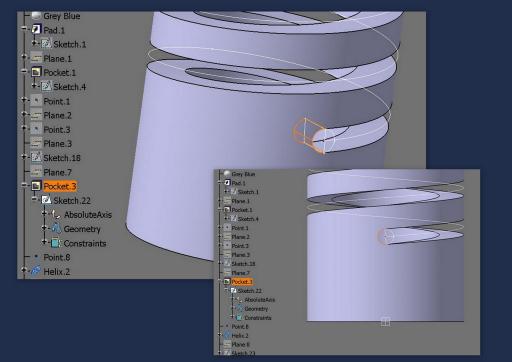The width and height of the screenshot is (512, 362).
Task: Select 'Plane.2' label in the small inset tree
Action: pyautogui.click(x=240, y=237)
